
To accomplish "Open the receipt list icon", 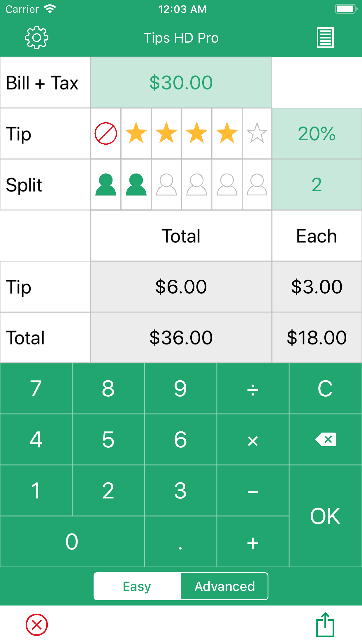I will point(325,38).
